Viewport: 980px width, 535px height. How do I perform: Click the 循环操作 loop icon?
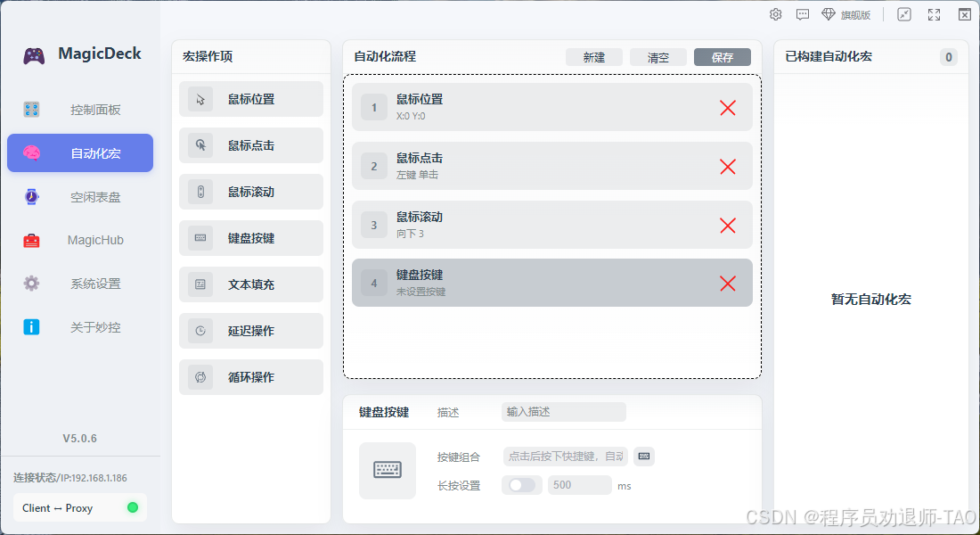tap(200, 376)
